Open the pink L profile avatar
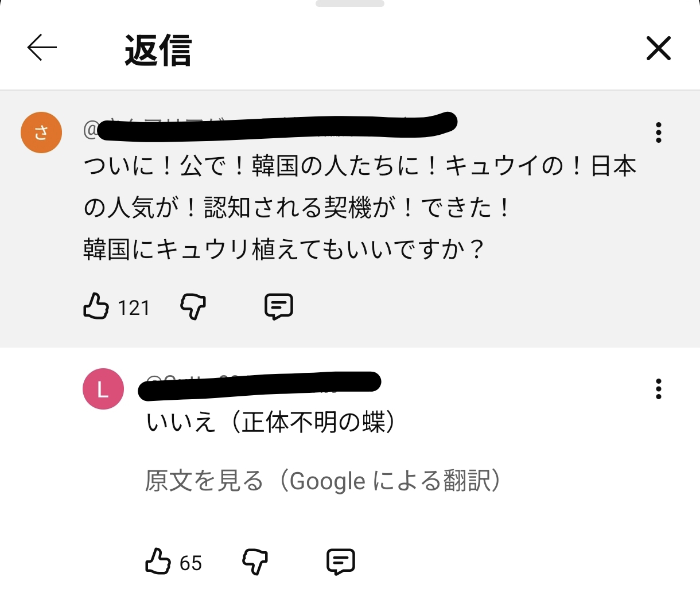The width and height of the screenshot is (700, 608). point(103,389)
